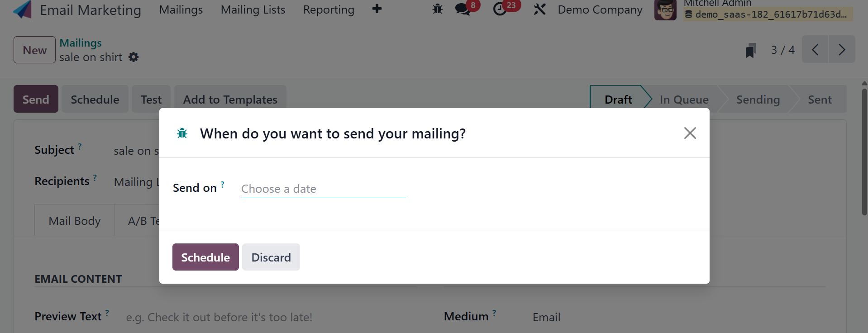Click the Choose a date field

pyautogui.click(x=324, y=189)
